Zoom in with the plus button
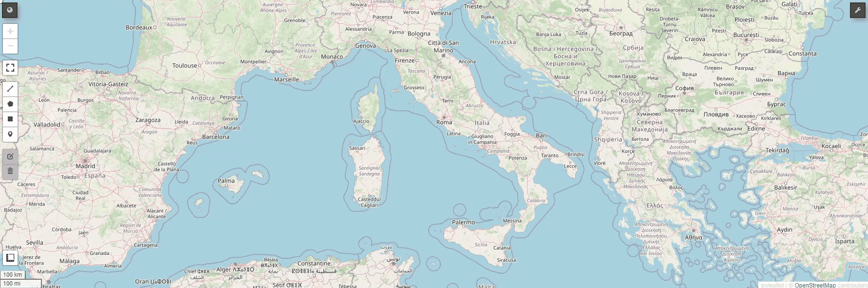This screenshot has width=868, height=288. (10, 31)
